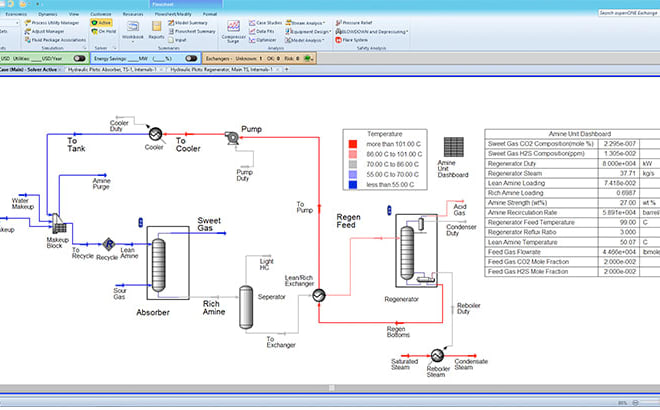Toggle the Energy Savings switch
This screenshot has height=410, width=660.
click(x=191, y=59)
